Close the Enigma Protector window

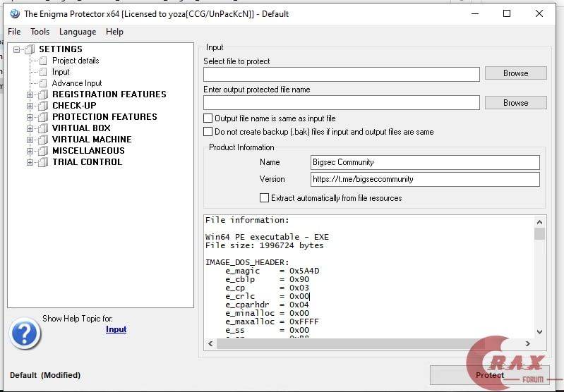pyautogui.click(x=539, y=14)
